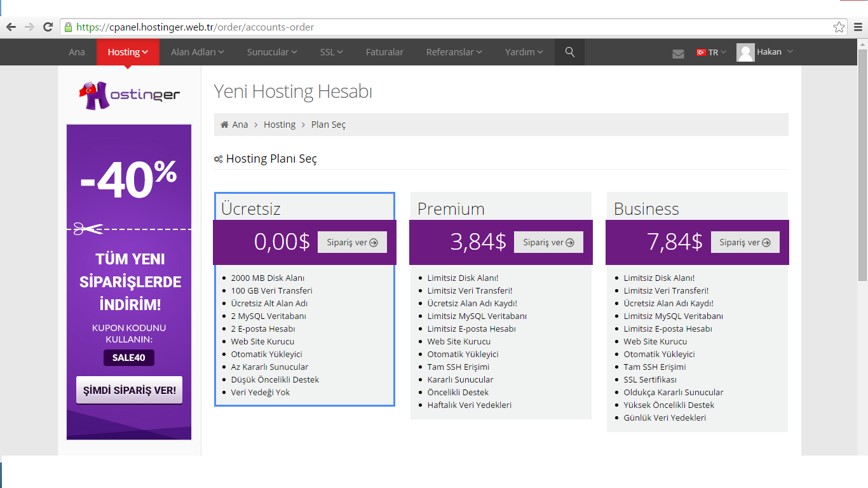Click the Hostinger logo
868x488 pixels.
point(130,95)
